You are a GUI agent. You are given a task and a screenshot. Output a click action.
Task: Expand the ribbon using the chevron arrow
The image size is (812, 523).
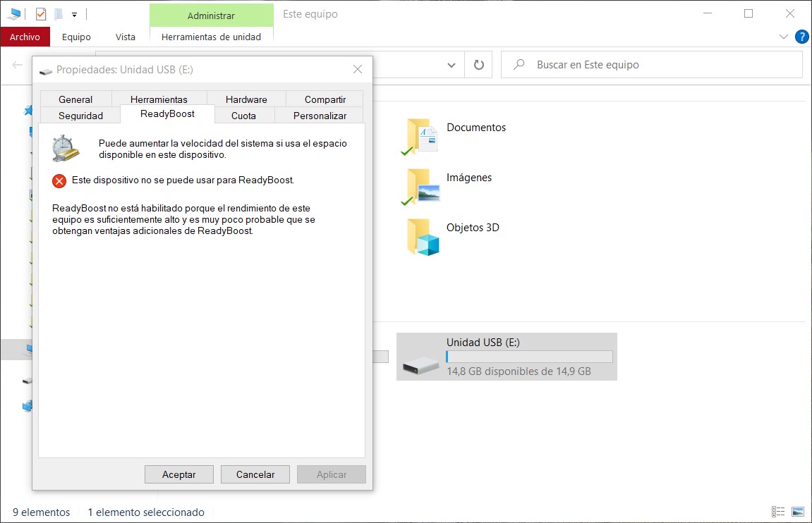783,37
